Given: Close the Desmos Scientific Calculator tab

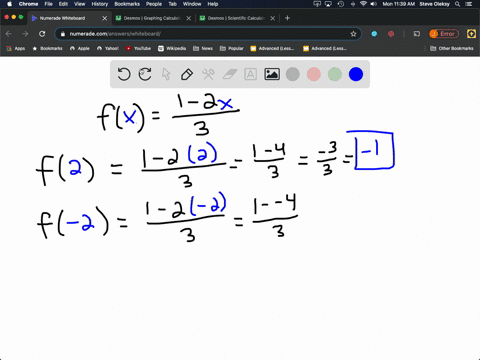Looking at the screenshot, I should click(x=273, y=18).
